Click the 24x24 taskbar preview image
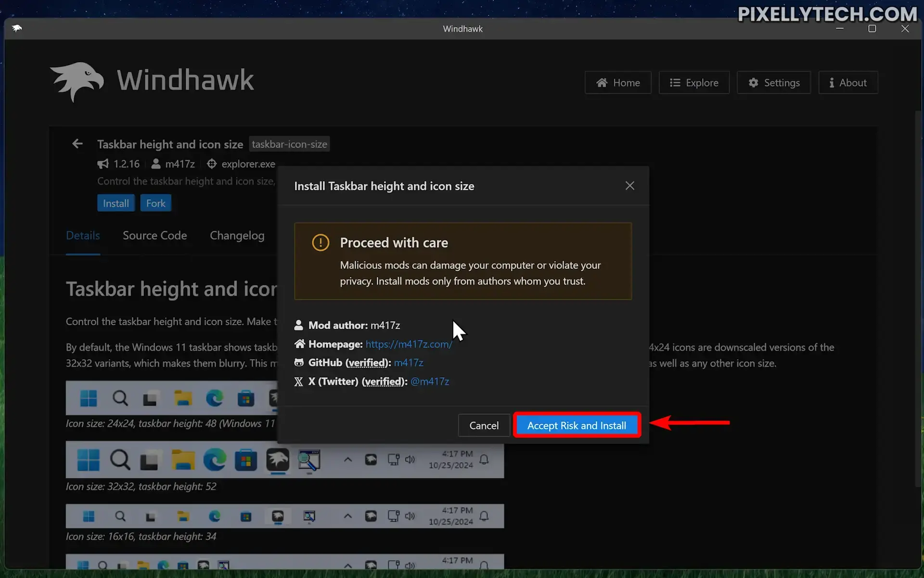Viewport: 924px width, 578px height. point(172,398)
